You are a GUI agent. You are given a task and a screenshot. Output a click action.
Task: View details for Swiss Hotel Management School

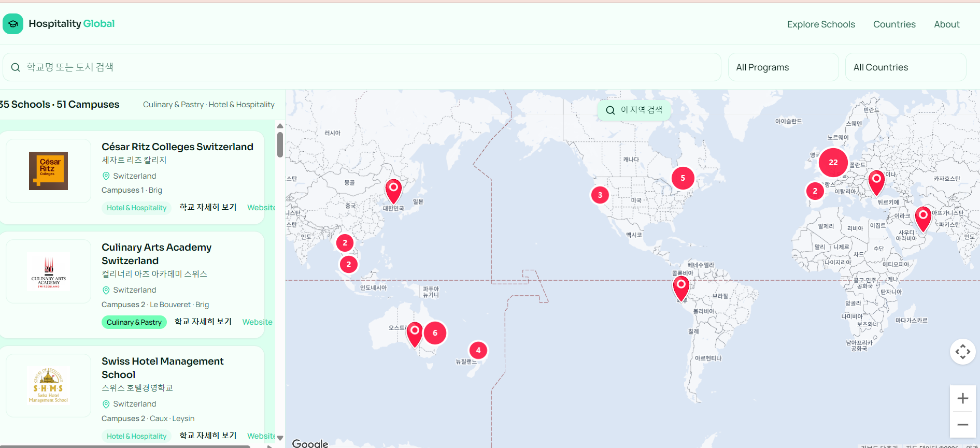[208, 436]
